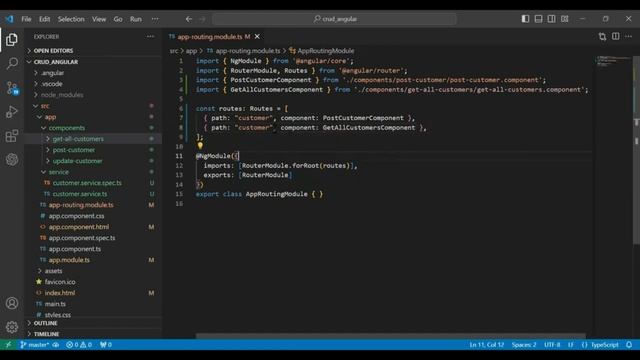Open the Accounts menu icon

tap(12, 303)
